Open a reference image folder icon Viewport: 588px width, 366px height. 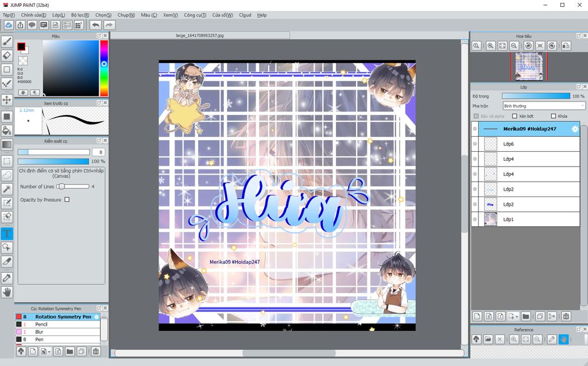(x=488, y=340)
